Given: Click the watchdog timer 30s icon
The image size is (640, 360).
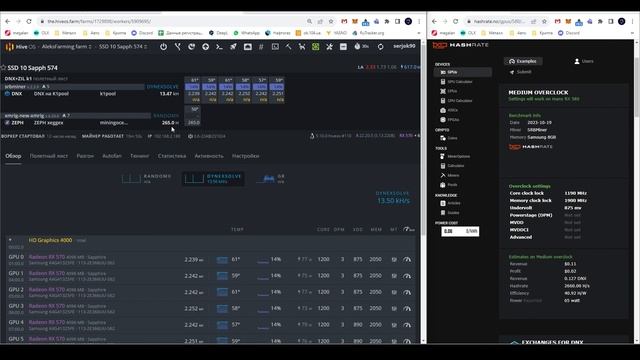Looking at the screenshot, I should click(x=361, y=47).
